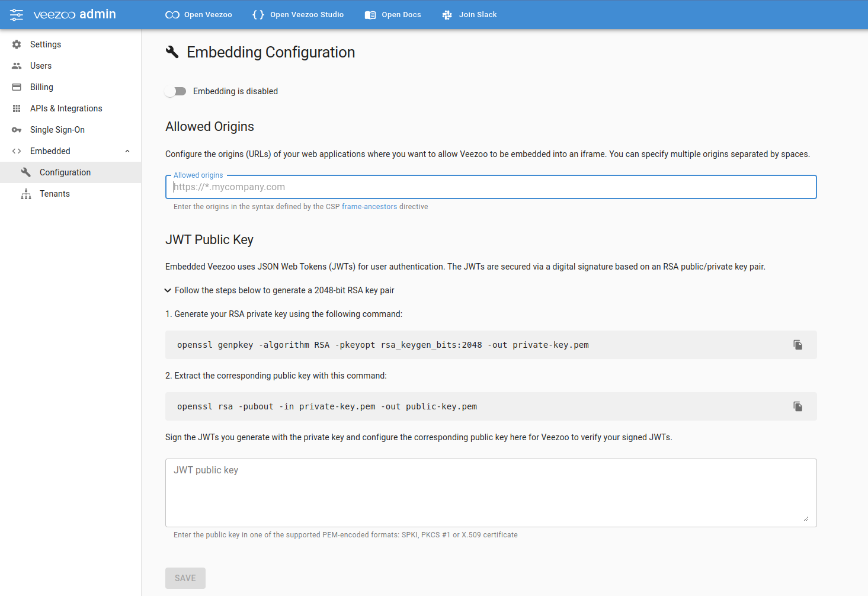Open APIs & Integrations

[x=71, y=108]
